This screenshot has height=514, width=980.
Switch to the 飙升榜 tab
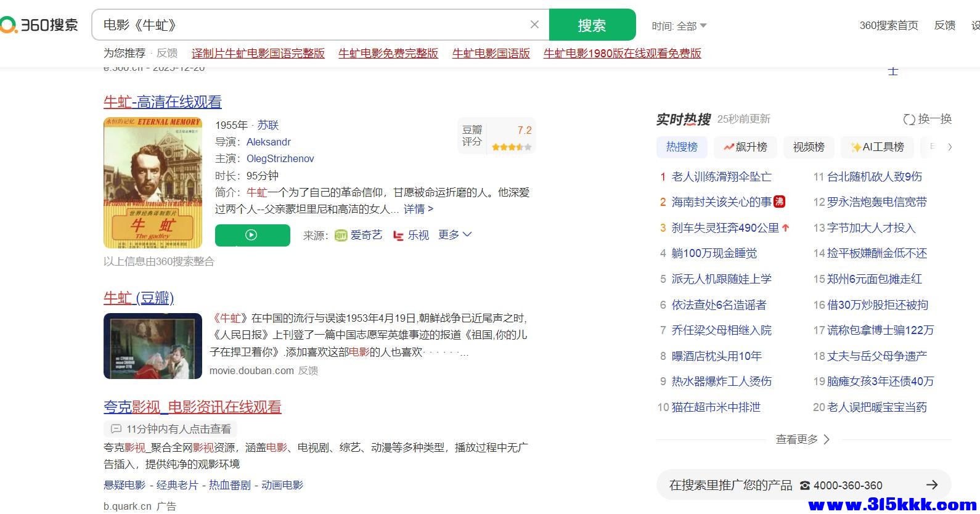745,147
